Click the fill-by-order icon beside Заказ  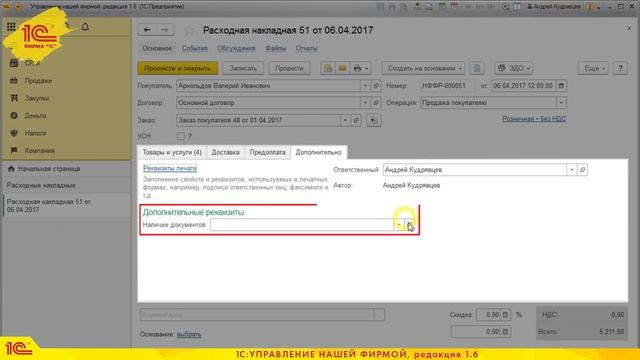pyautogui.click(x=374, y=120)
